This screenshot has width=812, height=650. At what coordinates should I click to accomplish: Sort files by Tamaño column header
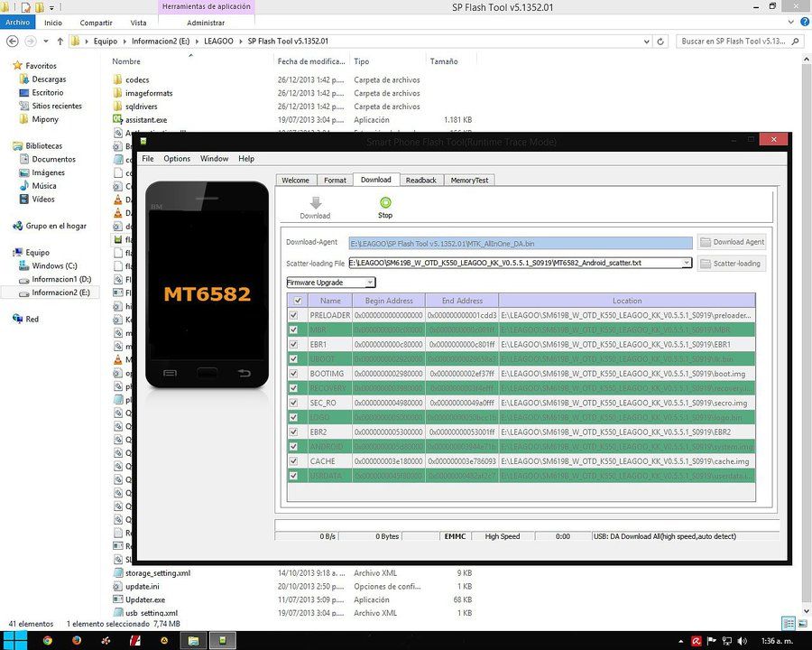(x=444, y=61)
